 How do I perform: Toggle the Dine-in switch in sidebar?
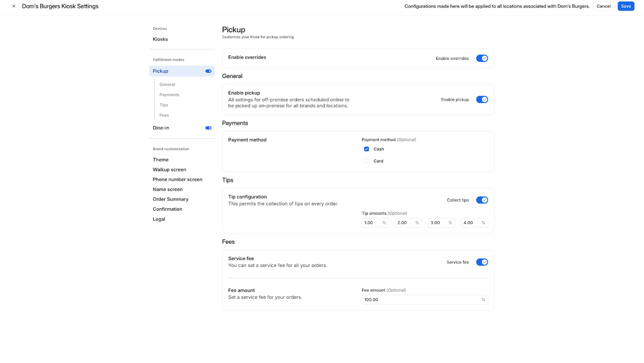click(x=208, y=128)
